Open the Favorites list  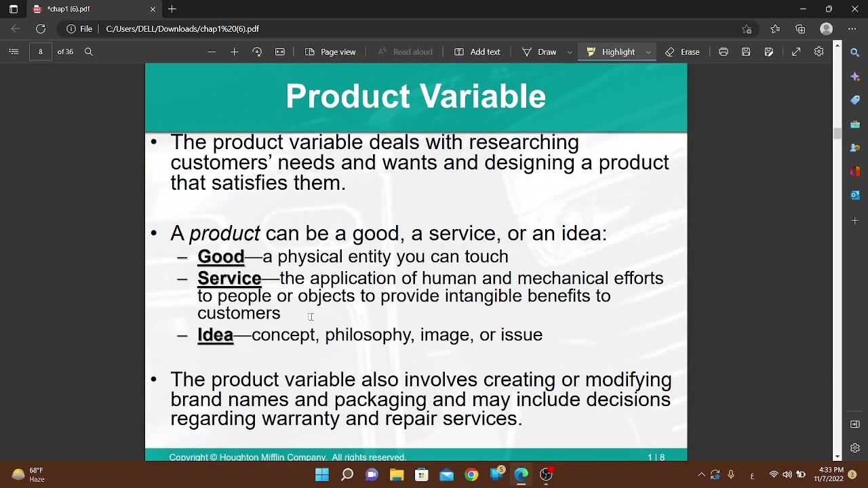(x=775, y=28)
